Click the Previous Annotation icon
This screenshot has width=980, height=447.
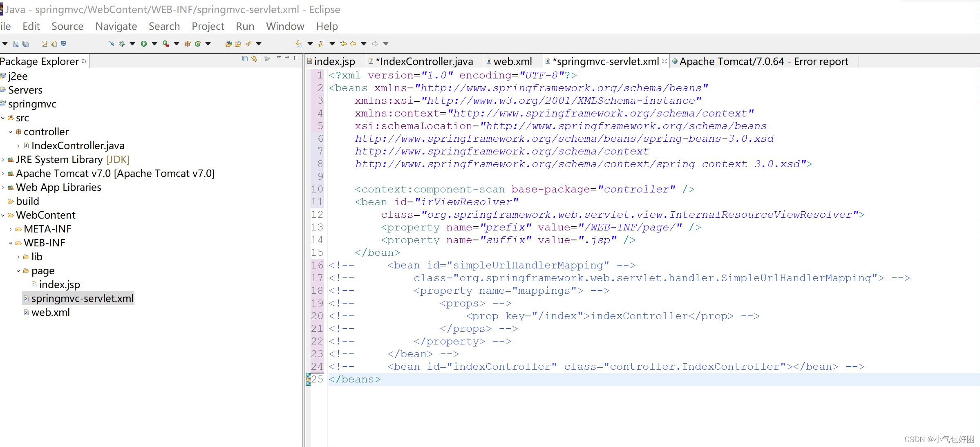321,44
